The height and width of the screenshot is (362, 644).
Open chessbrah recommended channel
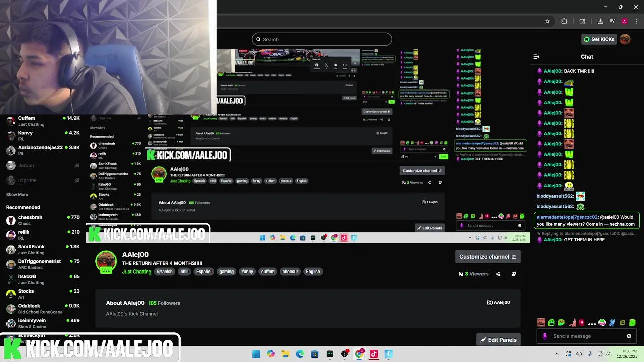(x=43, y=220)
